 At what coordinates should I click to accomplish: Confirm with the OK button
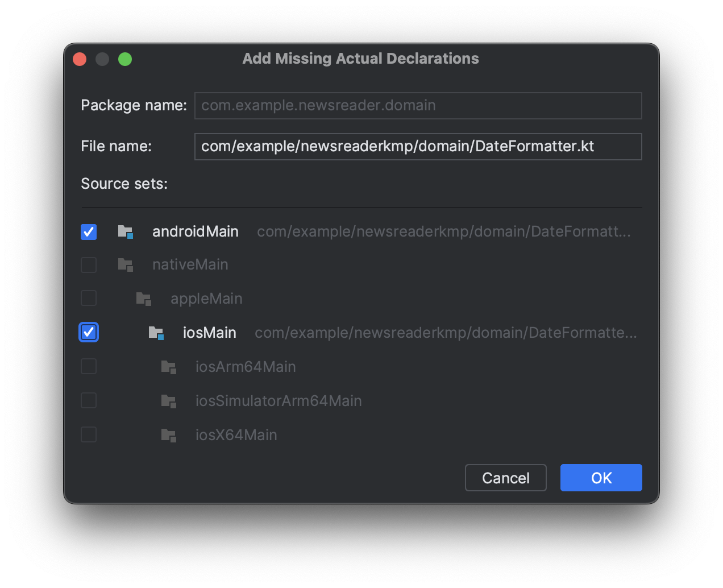pos(601,478)
